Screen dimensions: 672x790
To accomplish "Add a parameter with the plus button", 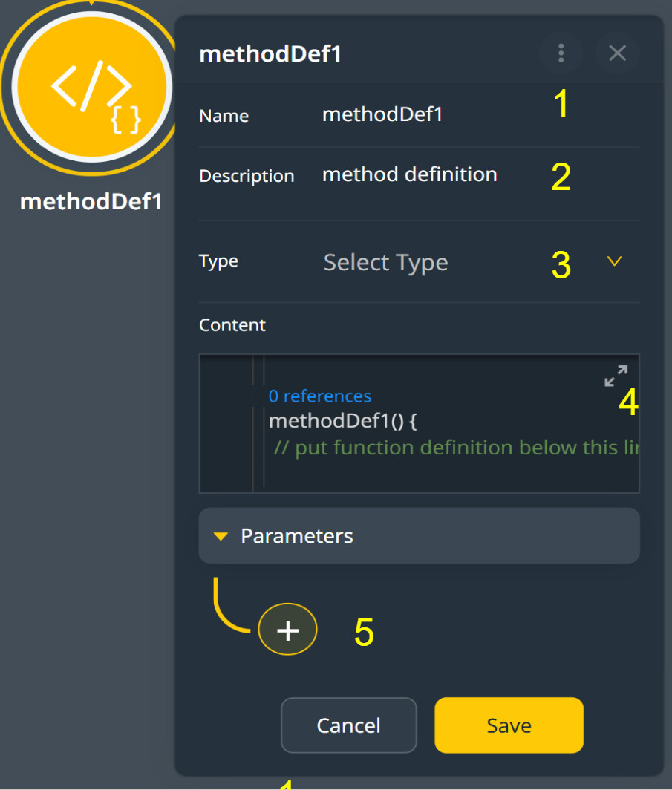I will tap(287, 630).
